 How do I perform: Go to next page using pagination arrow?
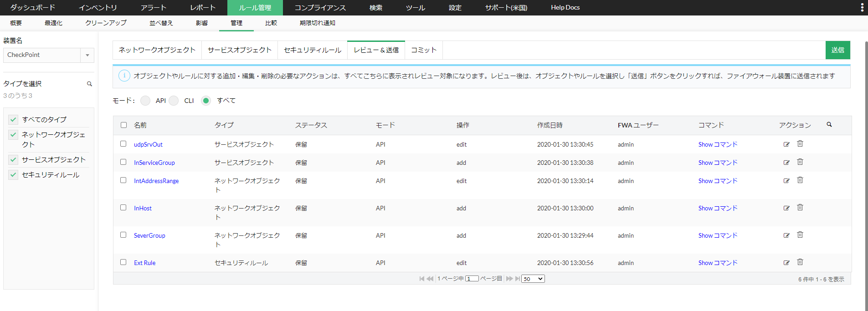pyautogui.click(x=509, y=279)
